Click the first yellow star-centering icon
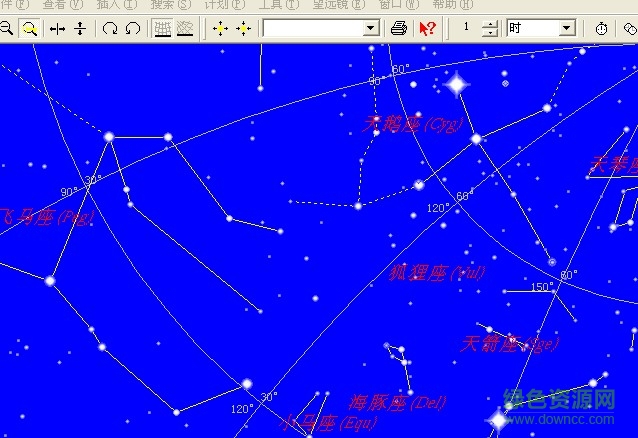 coord(221,28)
